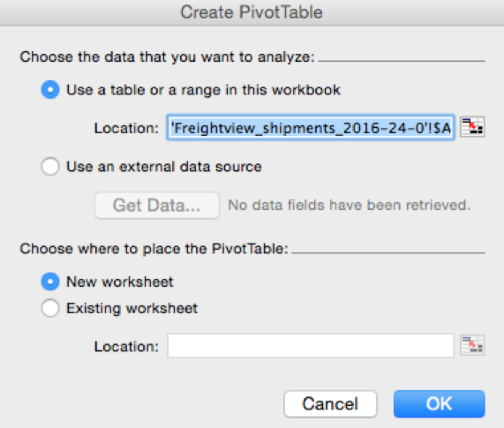Screen dimensions: 504x428
Task: Open range selector beside PivotTable destination Location field
Action: pyautogui.click(x=472, y=346)
